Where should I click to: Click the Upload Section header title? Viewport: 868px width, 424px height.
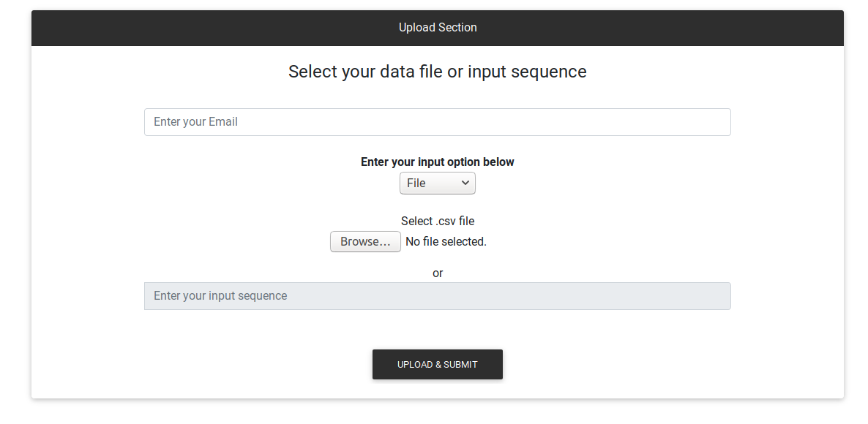[x=438, y=28]
